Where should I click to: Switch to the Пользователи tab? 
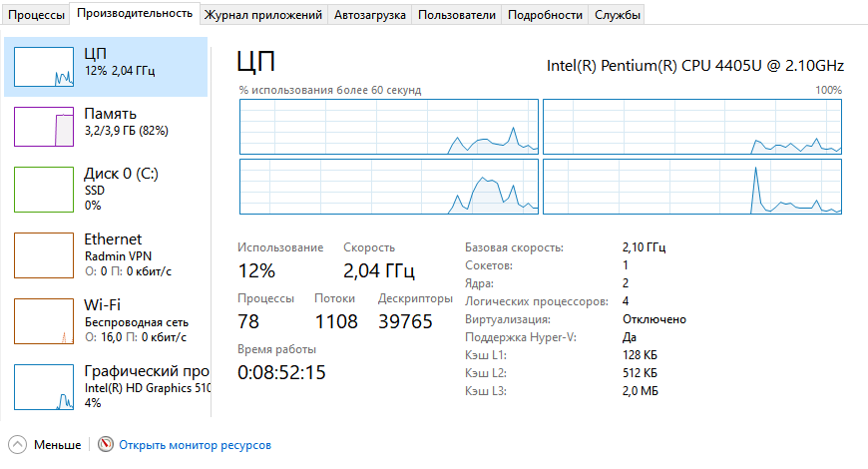(x=456, y=15)
